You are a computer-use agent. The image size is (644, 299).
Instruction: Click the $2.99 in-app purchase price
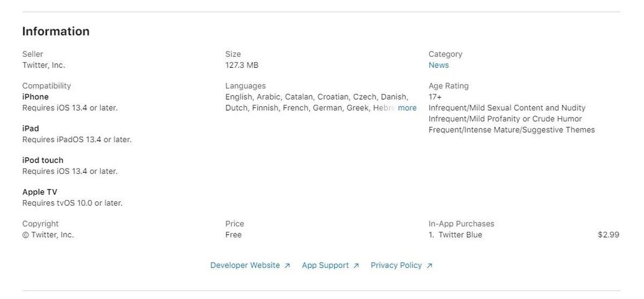pos(608,235)
